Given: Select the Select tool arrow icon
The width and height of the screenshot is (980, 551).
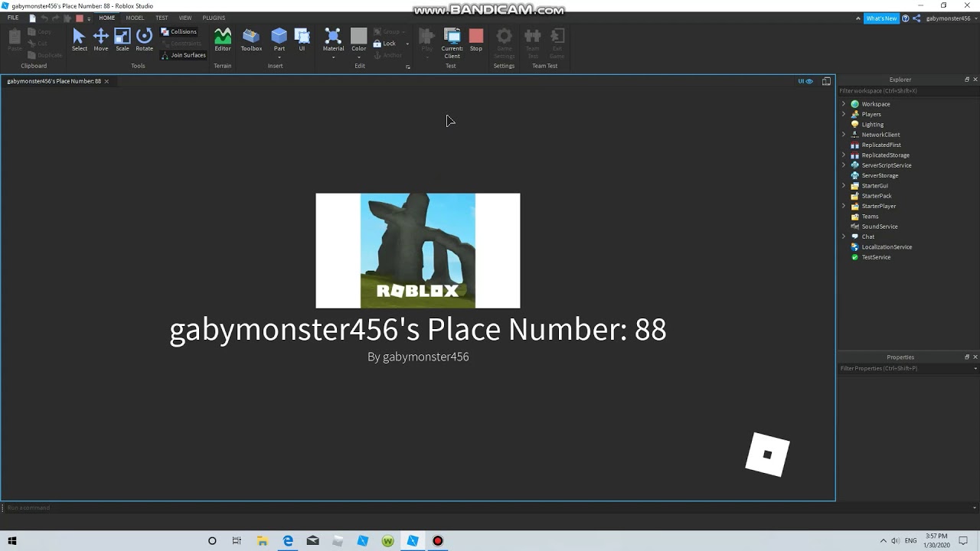Looking at the screenshot, I should coord(79,36).
